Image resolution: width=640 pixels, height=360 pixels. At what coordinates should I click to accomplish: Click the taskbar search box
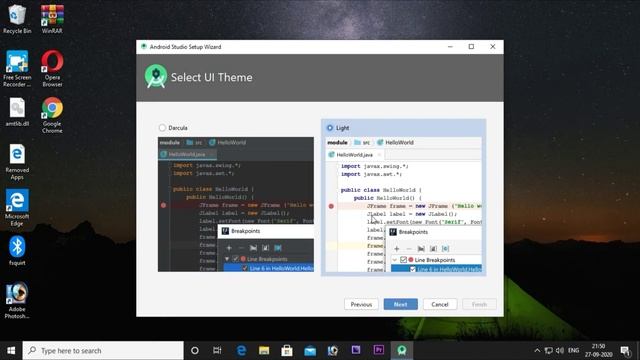(x=103, y=351)
